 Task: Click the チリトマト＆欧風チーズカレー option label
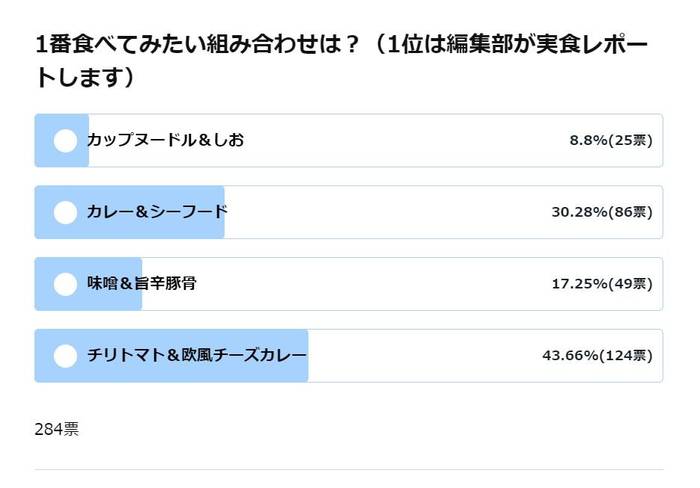click(x=197, y=355)
